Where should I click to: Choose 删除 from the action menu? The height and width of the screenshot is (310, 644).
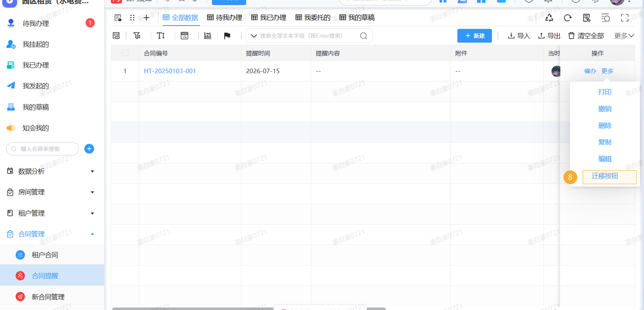pyautogui.click(x=605, y=125)
